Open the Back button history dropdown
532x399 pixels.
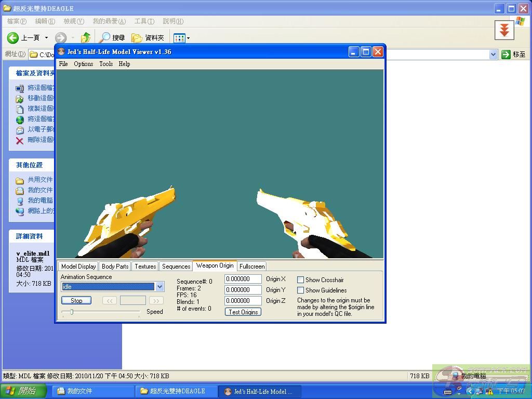click(46, 37)
